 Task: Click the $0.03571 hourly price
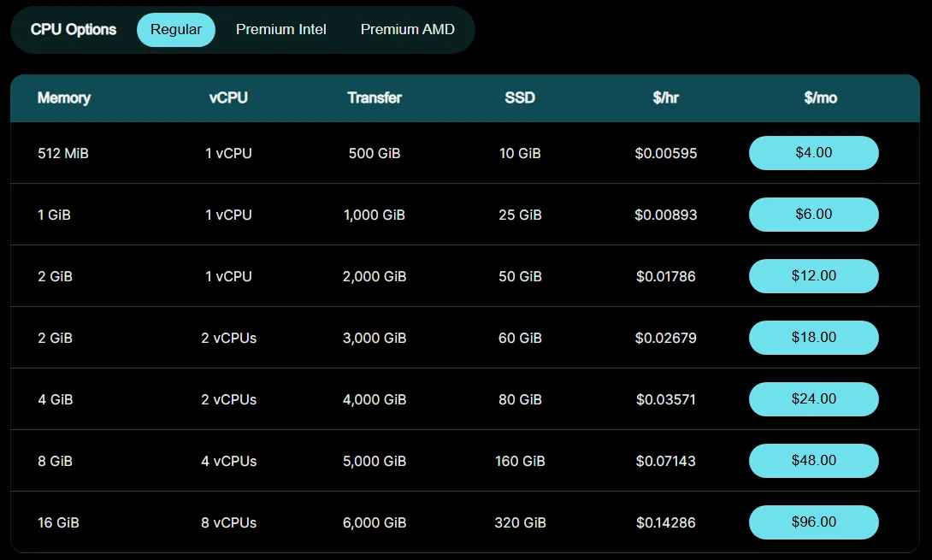(x=666, y=399)
